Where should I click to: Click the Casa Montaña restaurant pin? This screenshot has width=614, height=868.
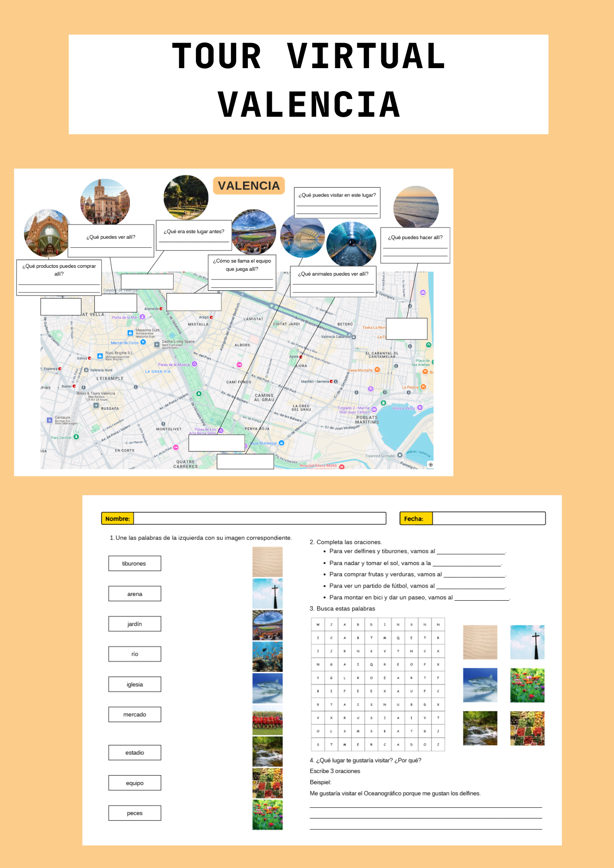(377, 370)
